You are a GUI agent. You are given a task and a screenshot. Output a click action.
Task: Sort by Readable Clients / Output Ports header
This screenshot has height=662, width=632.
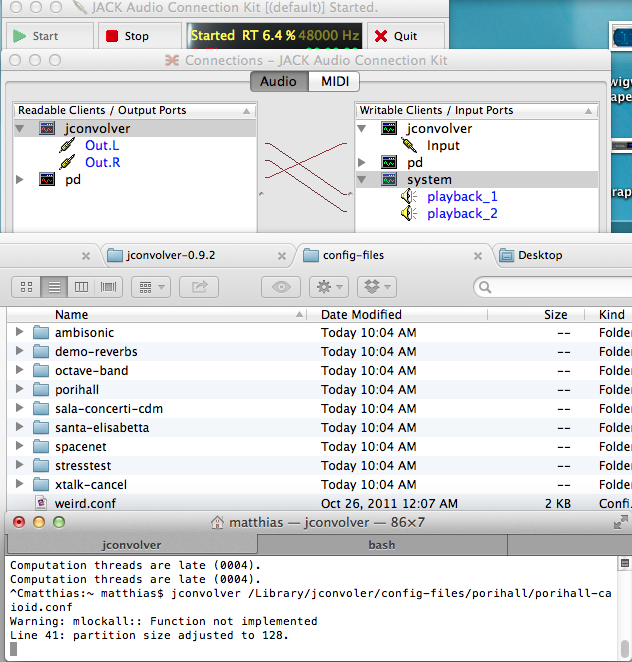135,111
